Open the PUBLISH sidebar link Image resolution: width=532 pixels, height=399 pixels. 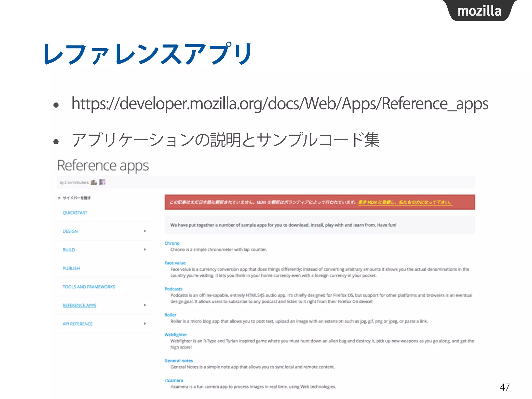tap(71, 268)
